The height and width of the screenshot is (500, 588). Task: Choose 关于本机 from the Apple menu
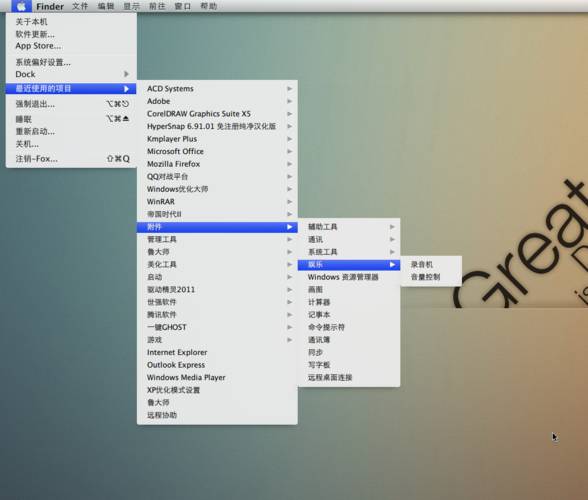[x=71, y=22]
